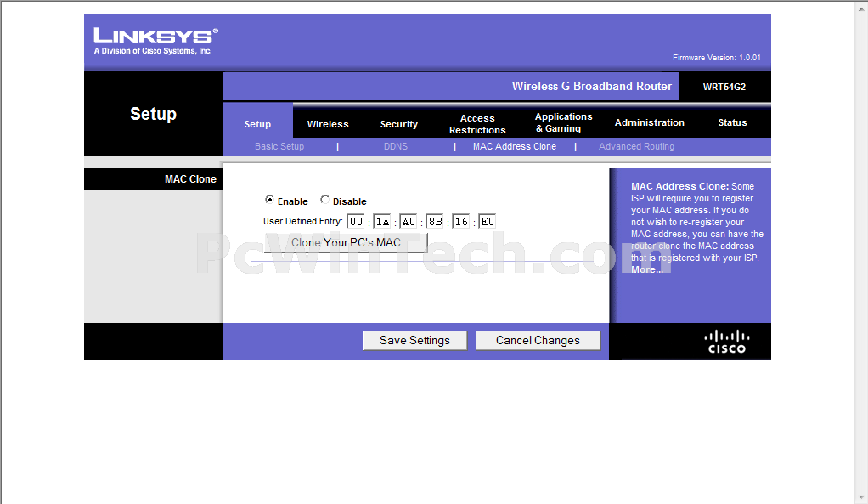The width and height of the screenshot is (868, 504).
Task: Click the MAC octet field containing A0
Action: [408, 222]
